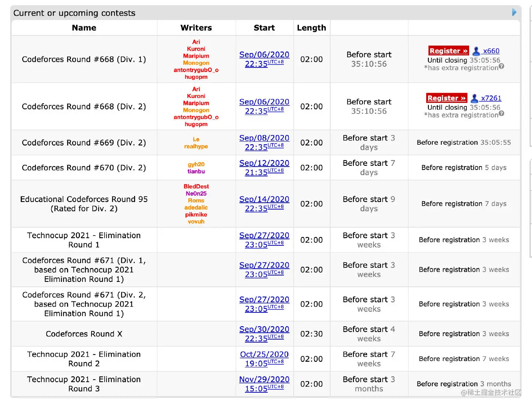The width and height of the screenshot is (532, 407).
Task: Click the 02:30 length cell
Action: [x=311, y=334]
